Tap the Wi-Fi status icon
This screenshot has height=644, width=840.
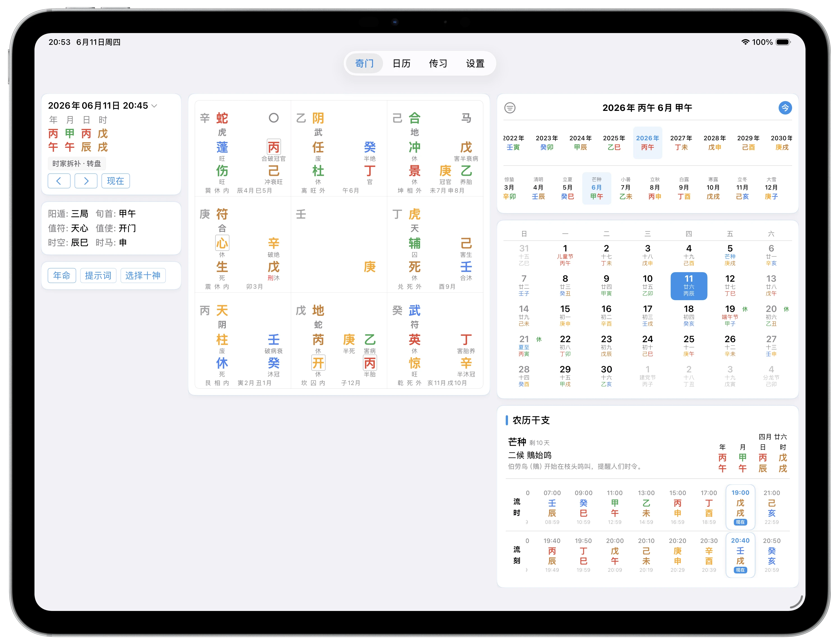(x=745, y=42)
